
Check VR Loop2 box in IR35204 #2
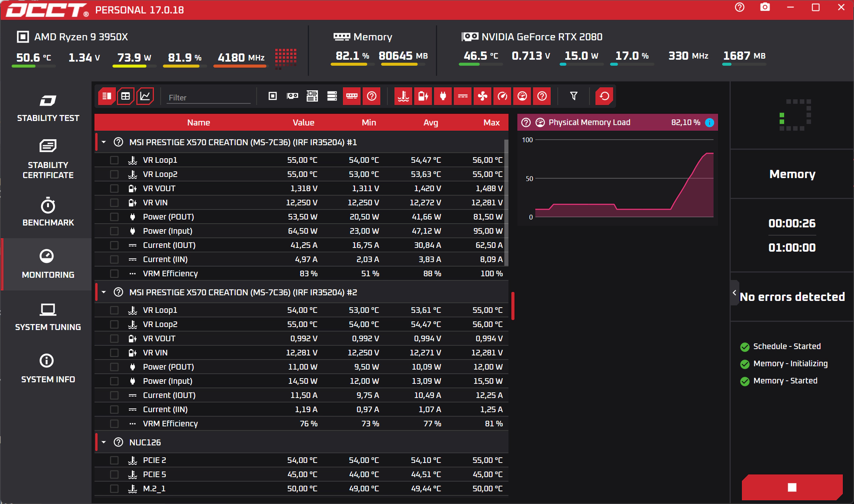pos(114,324)
